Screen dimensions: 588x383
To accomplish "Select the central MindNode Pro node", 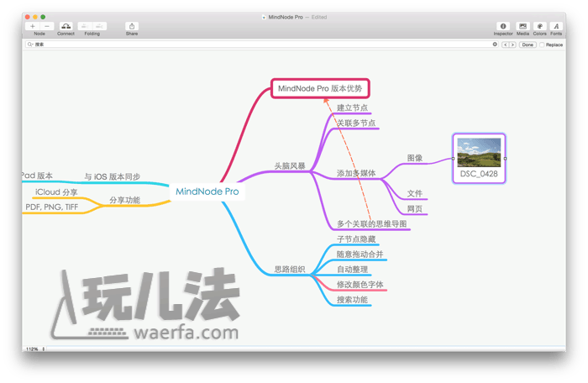I will (x=207, y=191).
